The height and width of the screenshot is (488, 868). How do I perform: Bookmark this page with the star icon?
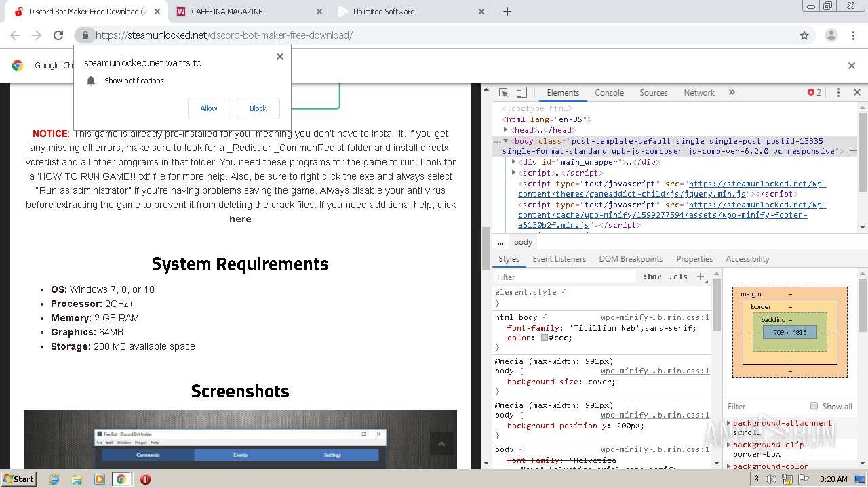pos(804,35)
